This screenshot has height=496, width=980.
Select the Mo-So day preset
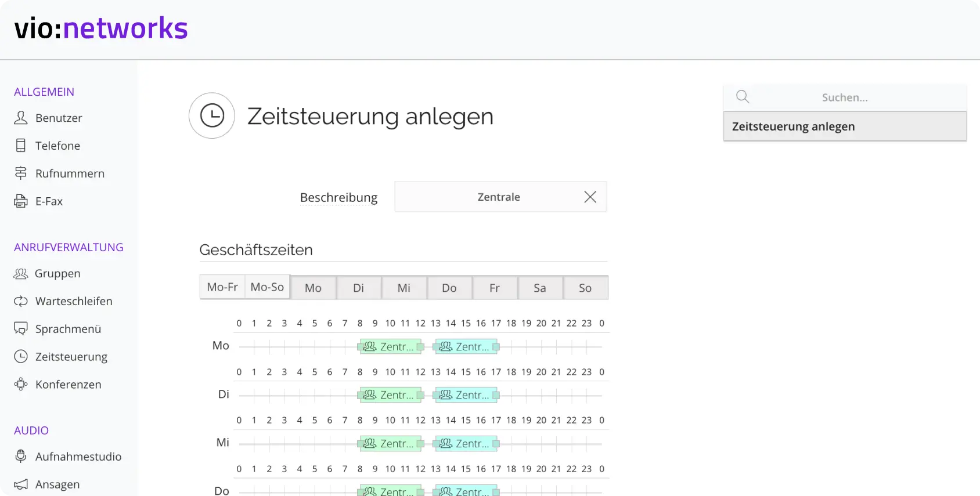coord(267,287)
